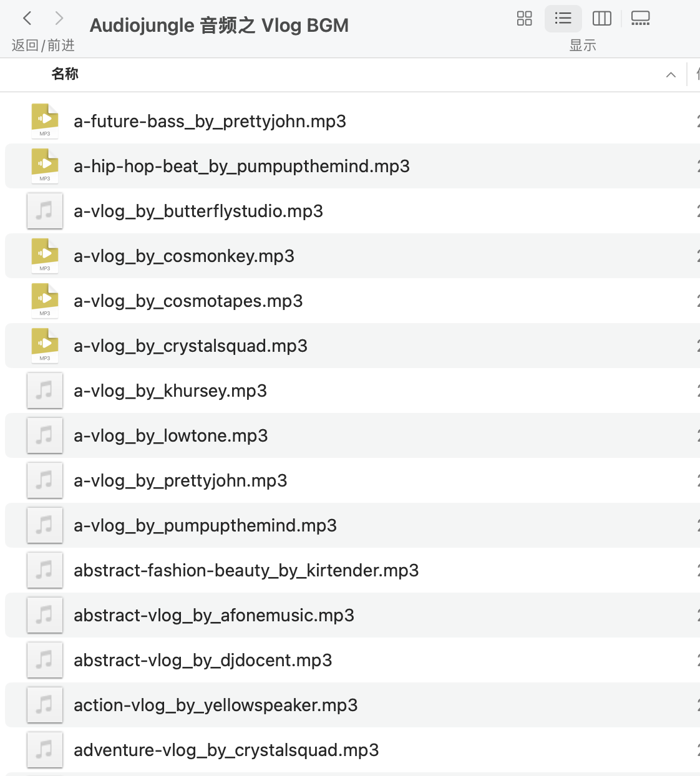The width and height of the screenshot is (700, 776).
Task: Switch to list view
Action: pyautogui.click(x=563, y=19)
